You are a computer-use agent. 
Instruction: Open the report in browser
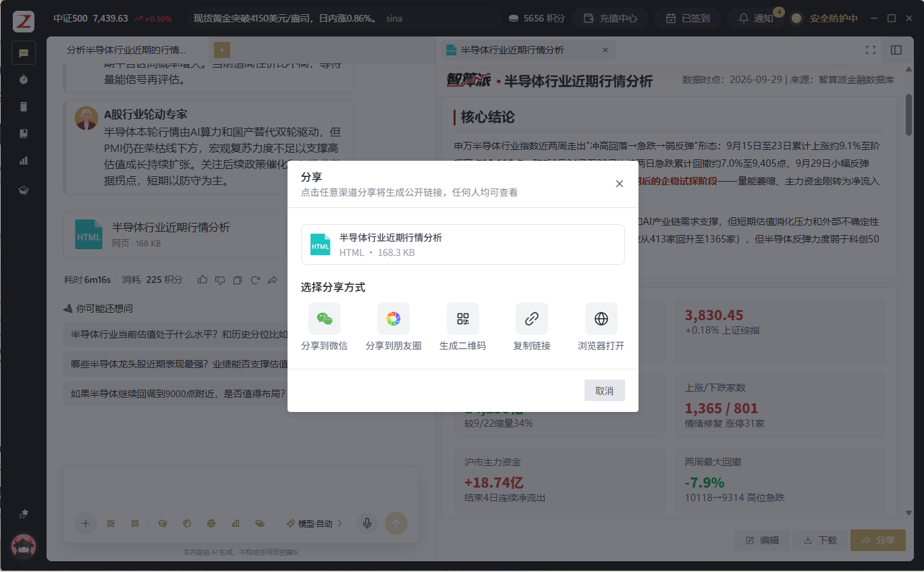pyautogui.click(x=601, y=327)
